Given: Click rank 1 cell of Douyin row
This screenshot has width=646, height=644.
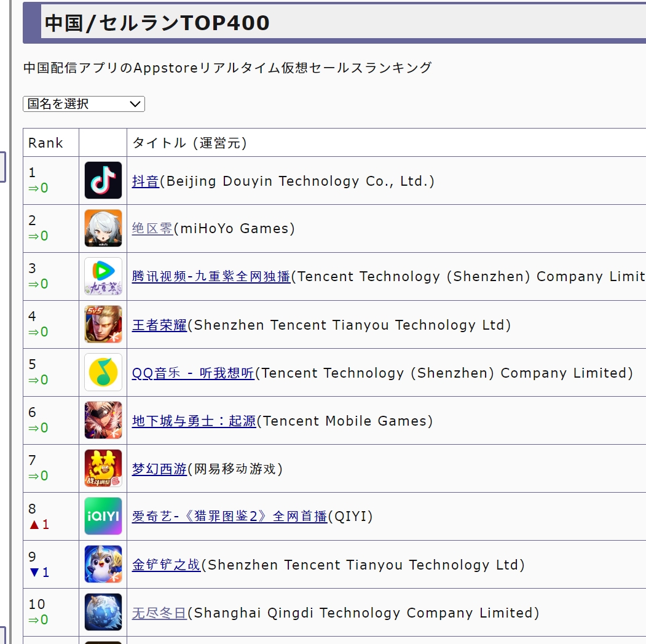Looking at the screenshot, I should coord(51,180).
